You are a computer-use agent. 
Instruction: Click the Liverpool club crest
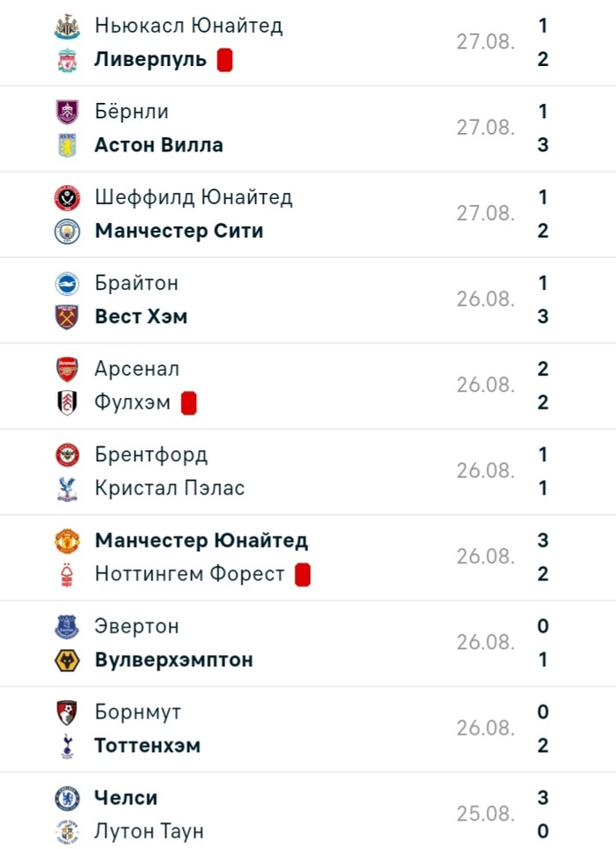(x=67, y=60)
